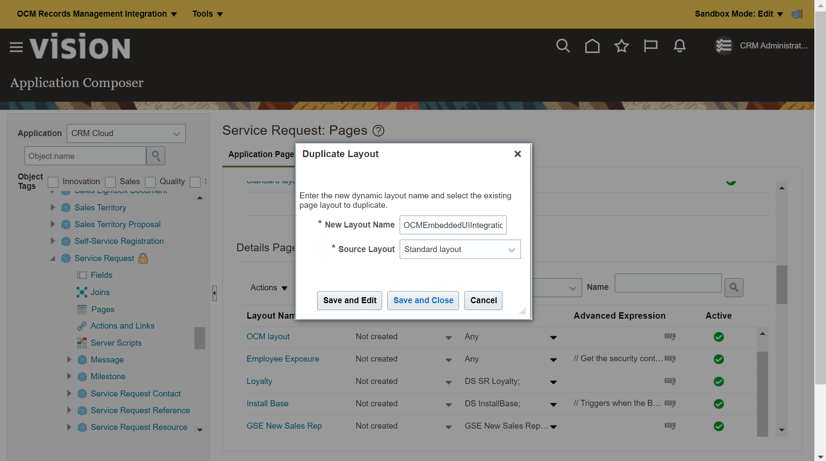Open Sandbox Mode: Edit menu
The width and height of the screenshot is (826, 461).
tap(739, 14)
